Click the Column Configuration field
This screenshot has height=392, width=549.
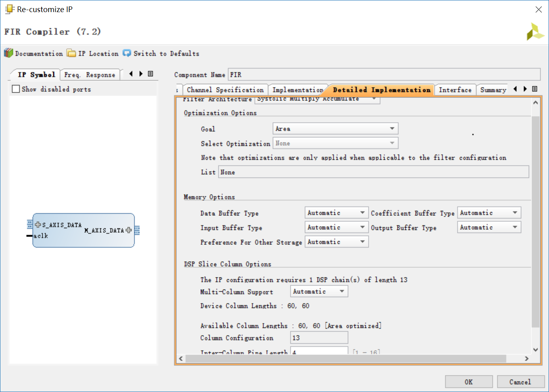click(319, 338)
